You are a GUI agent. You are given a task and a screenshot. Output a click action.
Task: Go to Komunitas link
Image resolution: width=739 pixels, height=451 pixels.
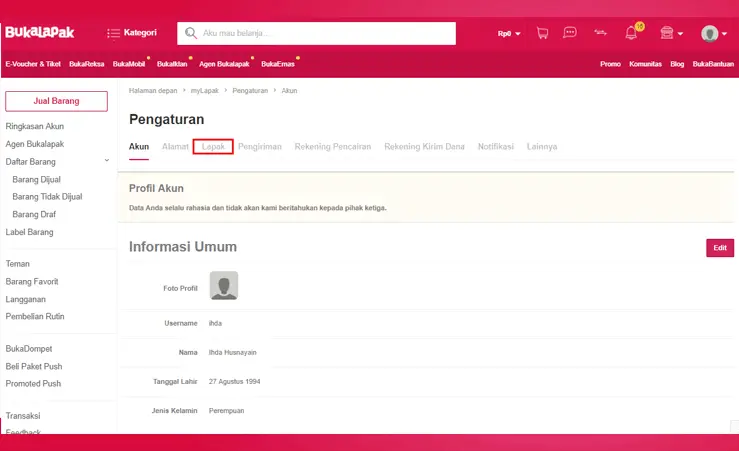pyautogui.click(x=645, y=64)
